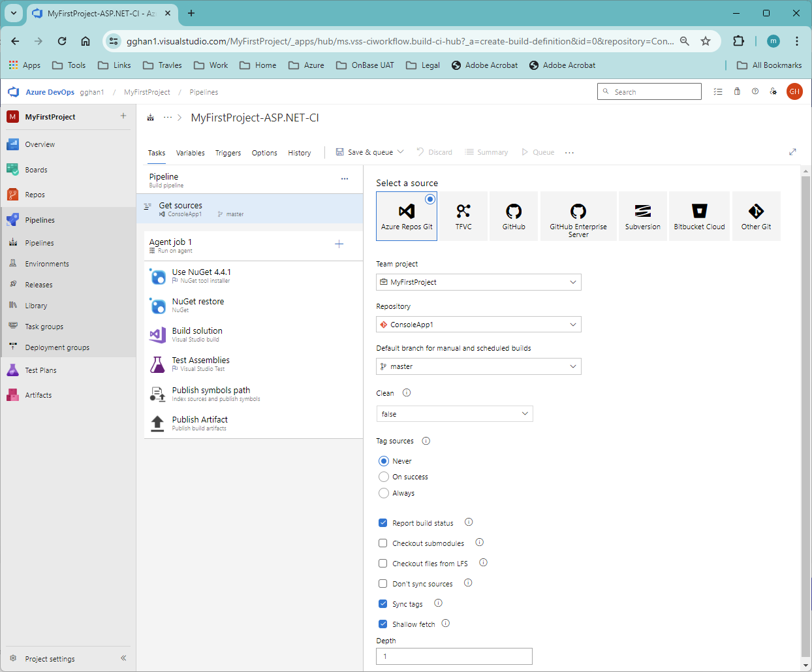Expand the Default branch selector
Viewport: 812px width, 672px height.
pos(478,366)
